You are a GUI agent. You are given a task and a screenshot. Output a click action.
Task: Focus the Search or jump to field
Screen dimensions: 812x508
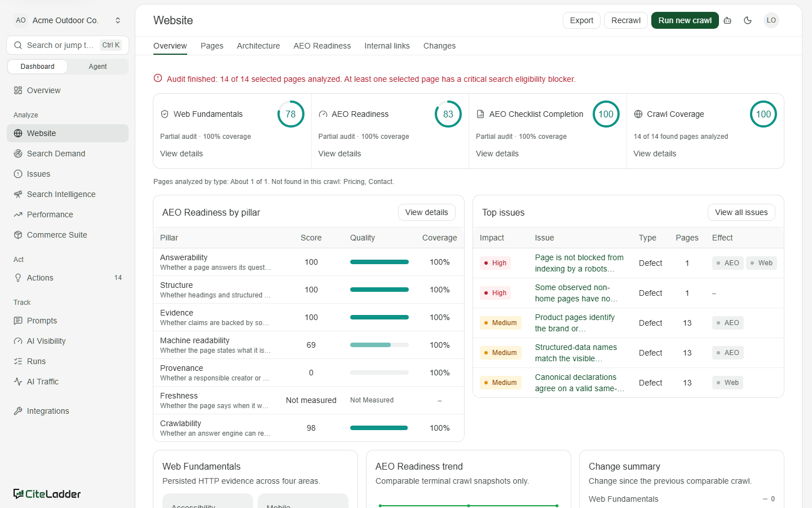(68, 45)
